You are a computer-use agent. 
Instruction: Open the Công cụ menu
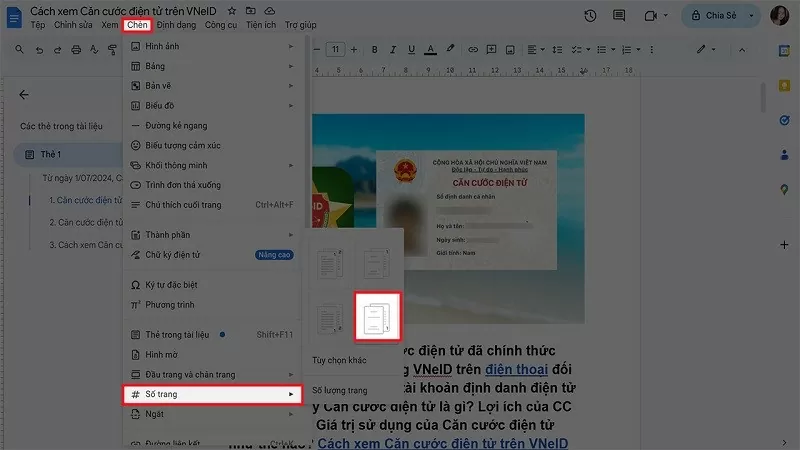(220, 25)
